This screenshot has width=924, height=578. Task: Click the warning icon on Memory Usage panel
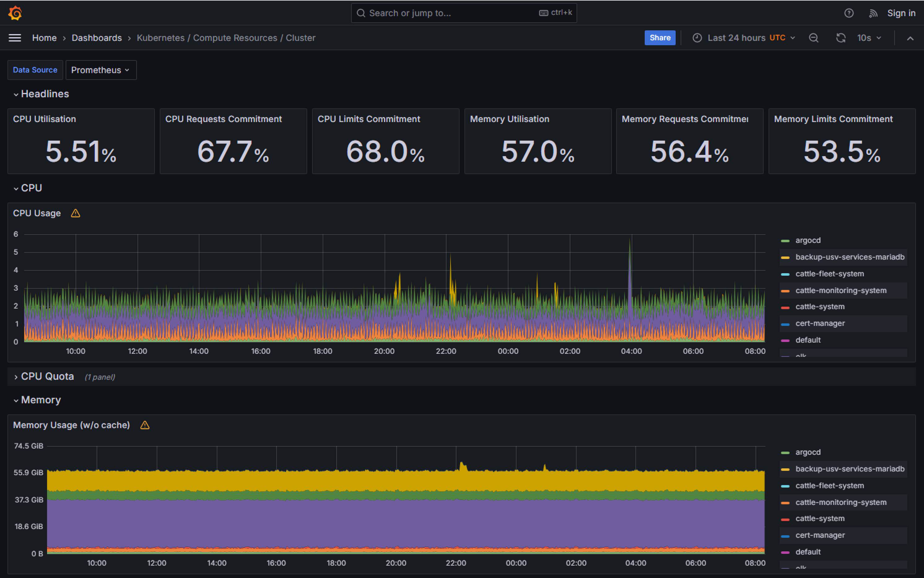pos(145,425)
